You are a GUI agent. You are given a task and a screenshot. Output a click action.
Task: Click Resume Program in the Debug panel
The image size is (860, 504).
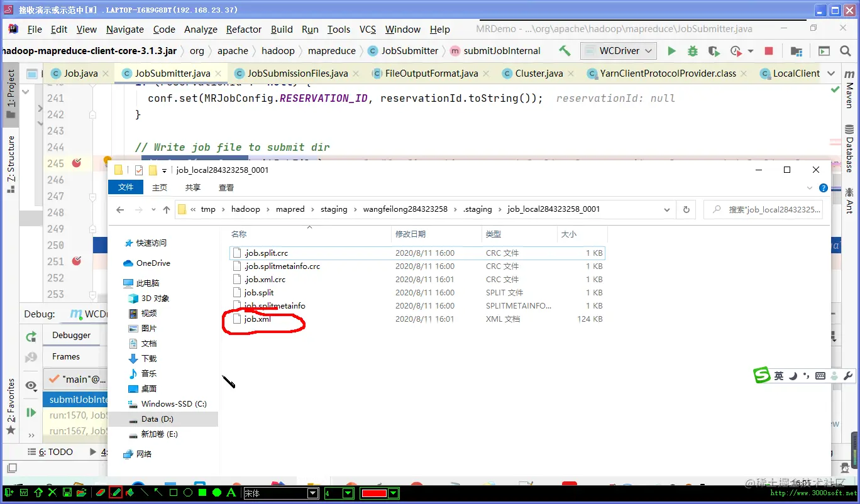(31, 412)
